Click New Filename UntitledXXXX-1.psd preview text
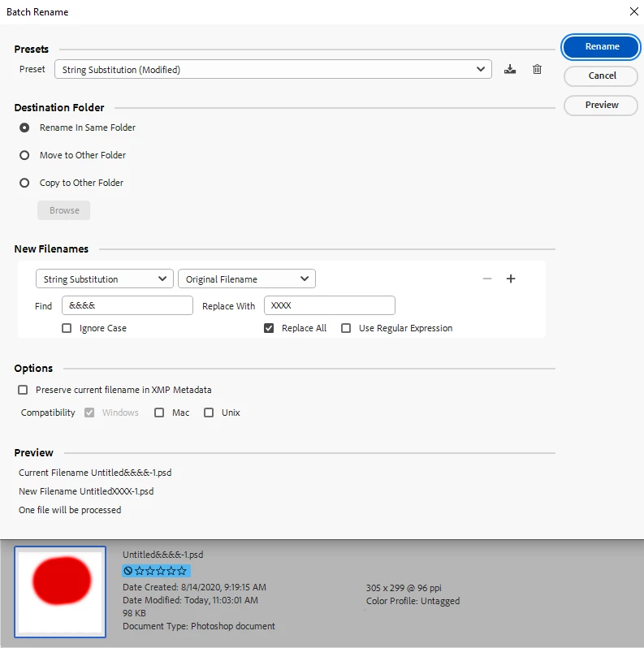Screen dimensions: 644x648 pos(86,491)
